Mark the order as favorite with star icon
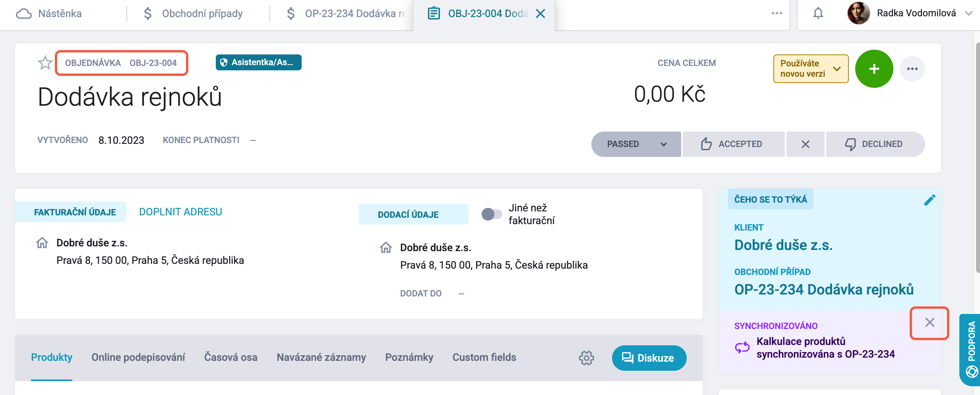 click(x=45, y=63)
